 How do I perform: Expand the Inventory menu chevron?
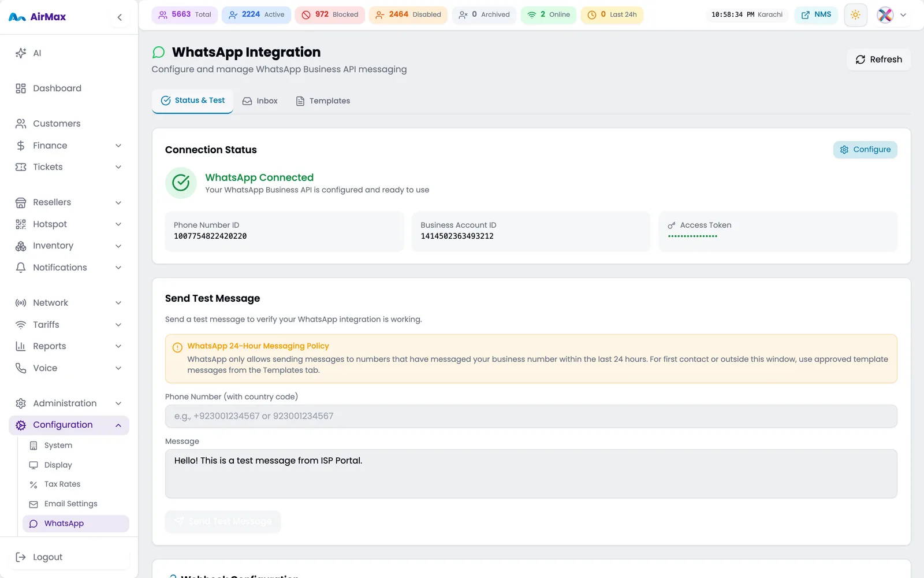pyautogui.click(x=118, y=246)
